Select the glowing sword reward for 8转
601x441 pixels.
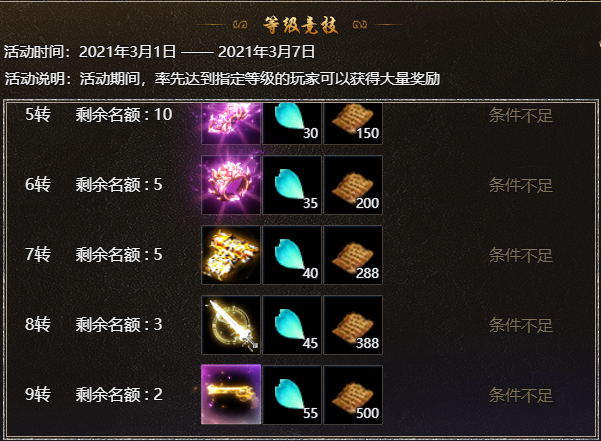(x=231, y=325)
